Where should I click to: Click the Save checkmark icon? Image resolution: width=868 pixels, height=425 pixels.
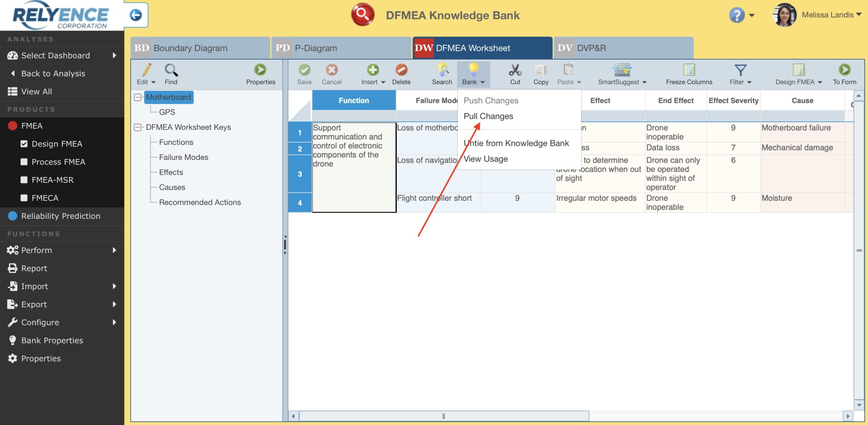coord(304,70)
